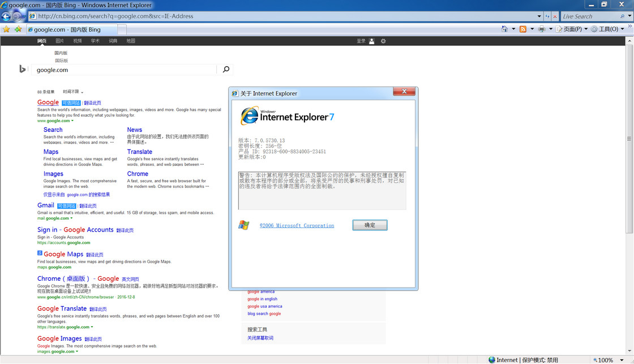Screen dimensions: 634x364
Task: Open the 地图 tab in Bing navigation
Action: 131,41
